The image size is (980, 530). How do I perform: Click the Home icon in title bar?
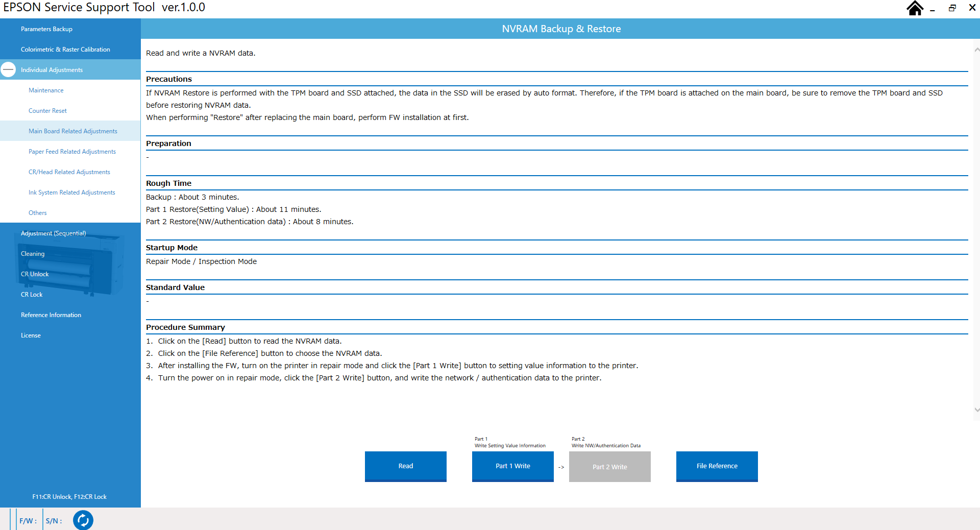[915, 8]
